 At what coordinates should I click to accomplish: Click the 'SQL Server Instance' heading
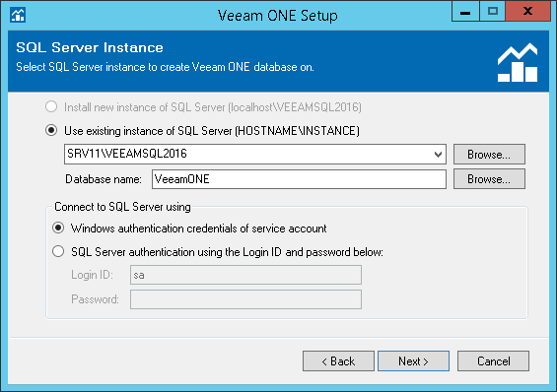coord(90,47)
